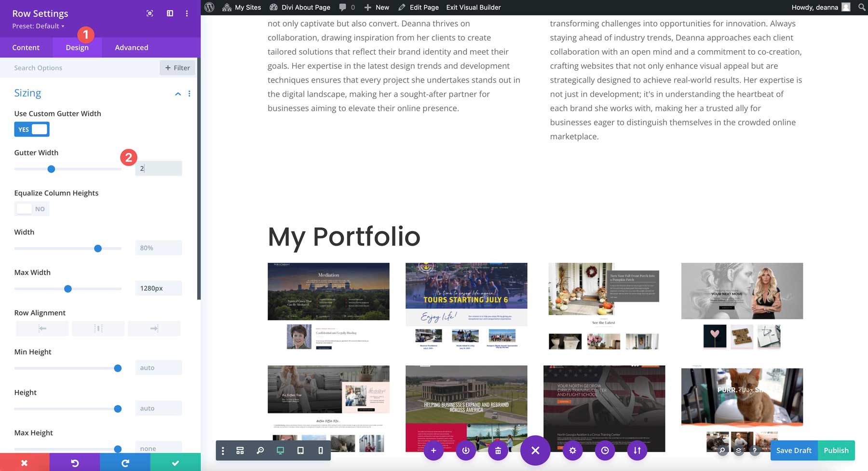Preview the page on phone
Image resolution: width=868 pixels, height=471 pixels.
point(320,450)
